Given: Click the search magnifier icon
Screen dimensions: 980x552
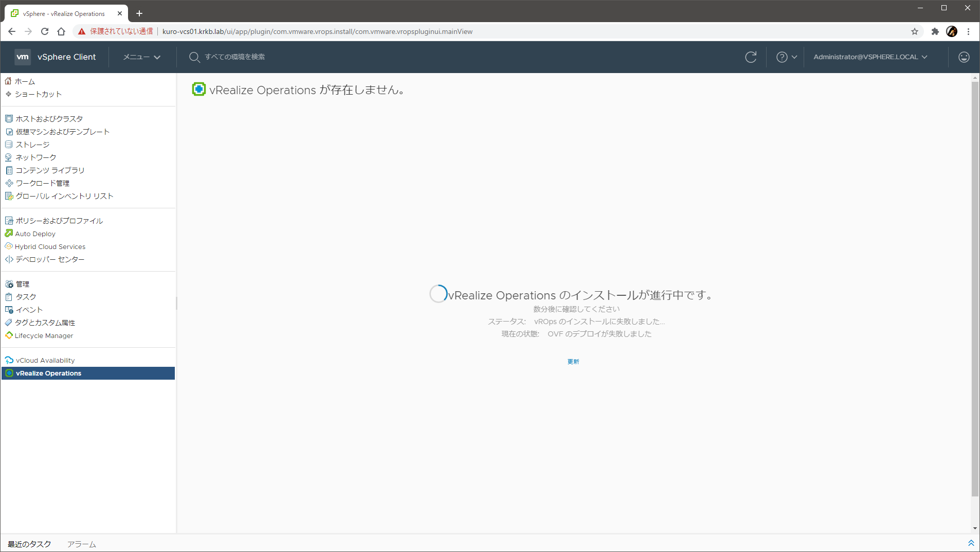Looking at the screenshot, I should click(194, 57).
